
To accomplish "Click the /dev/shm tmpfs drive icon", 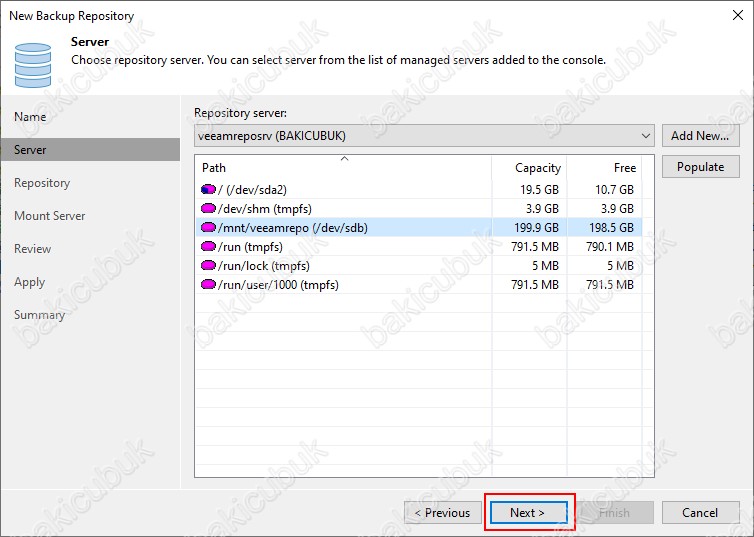I will tap(208, 208).
